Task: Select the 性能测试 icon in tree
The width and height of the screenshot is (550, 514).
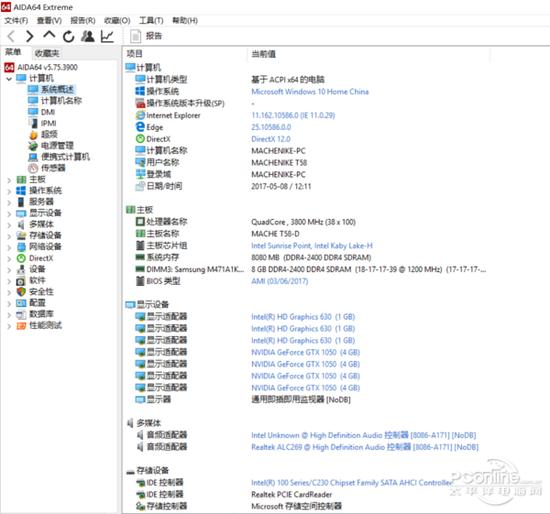Action: pyautogui.click(x=21, y=326)
